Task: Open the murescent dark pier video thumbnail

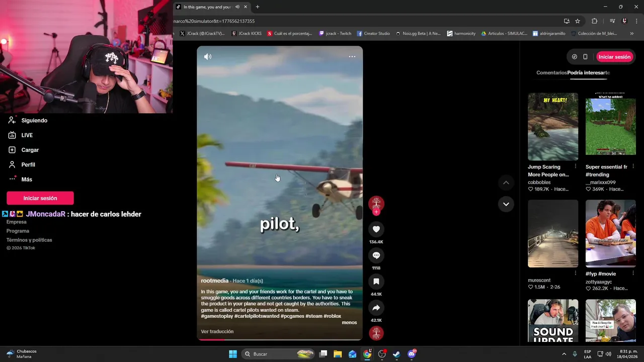Action: click(553, 234)
